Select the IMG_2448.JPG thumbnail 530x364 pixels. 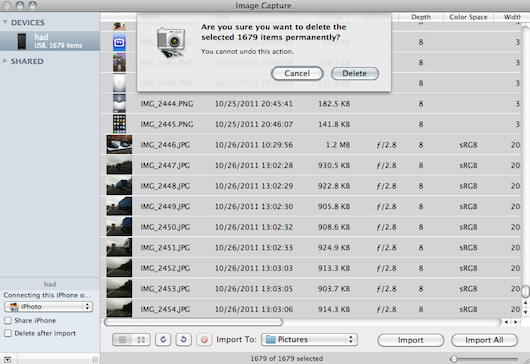[x=119, y=186]
